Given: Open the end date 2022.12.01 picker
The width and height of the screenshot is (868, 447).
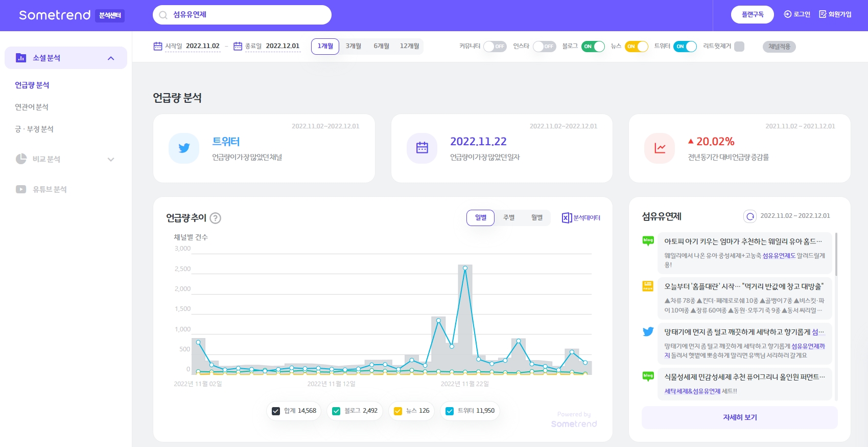Looking at the screenshot, I should [x=283, y=46].
